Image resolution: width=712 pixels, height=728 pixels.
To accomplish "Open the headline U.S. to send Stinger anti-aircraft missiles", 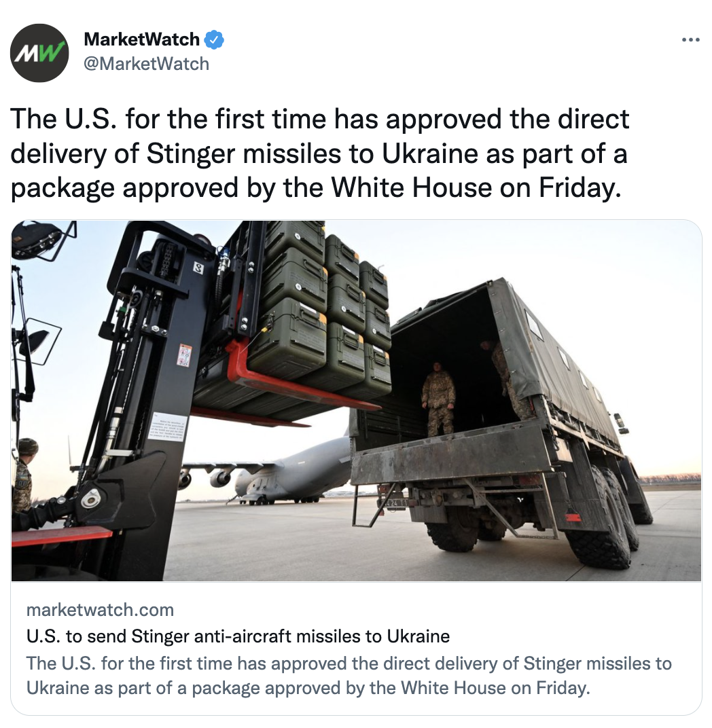I will click(238, 636).
